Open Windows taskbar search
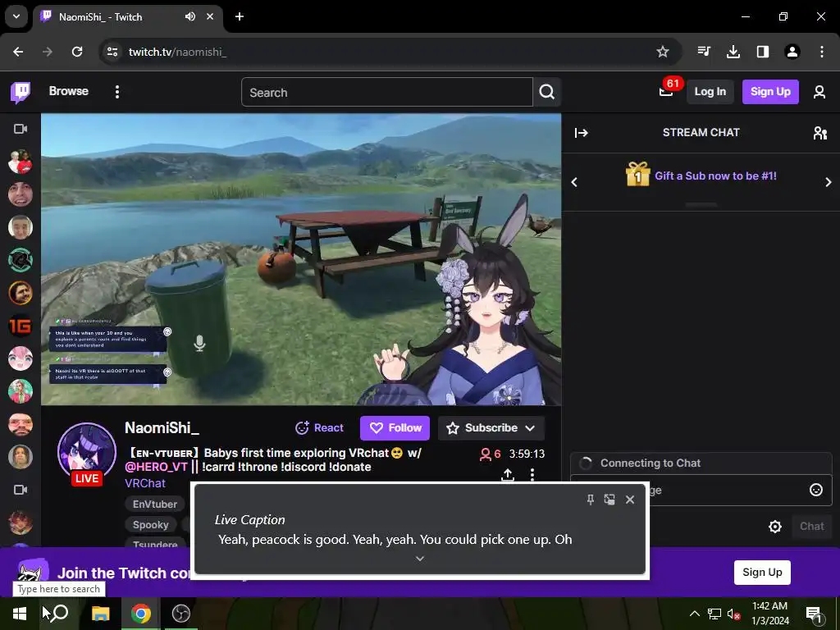 [59, 614]
